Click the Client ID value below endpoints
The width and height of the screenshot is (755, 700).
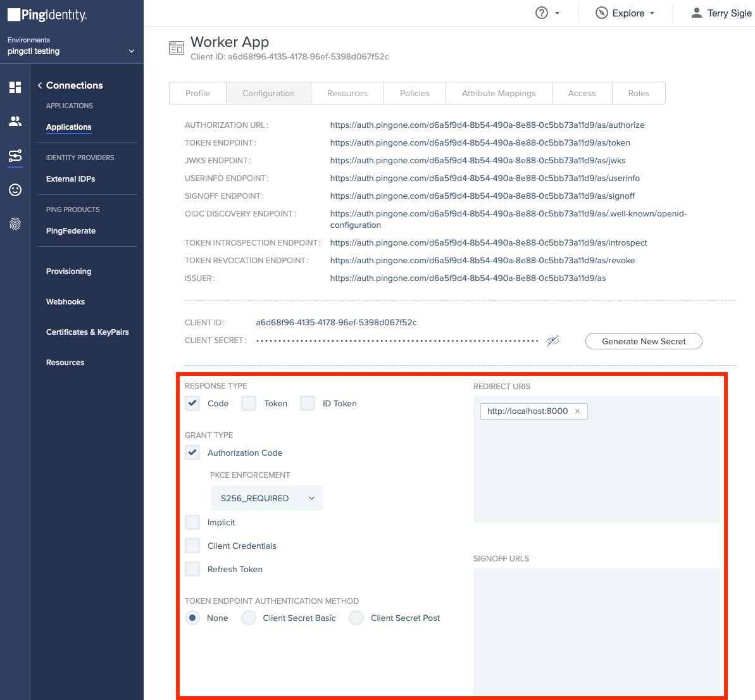click(336, 322)
